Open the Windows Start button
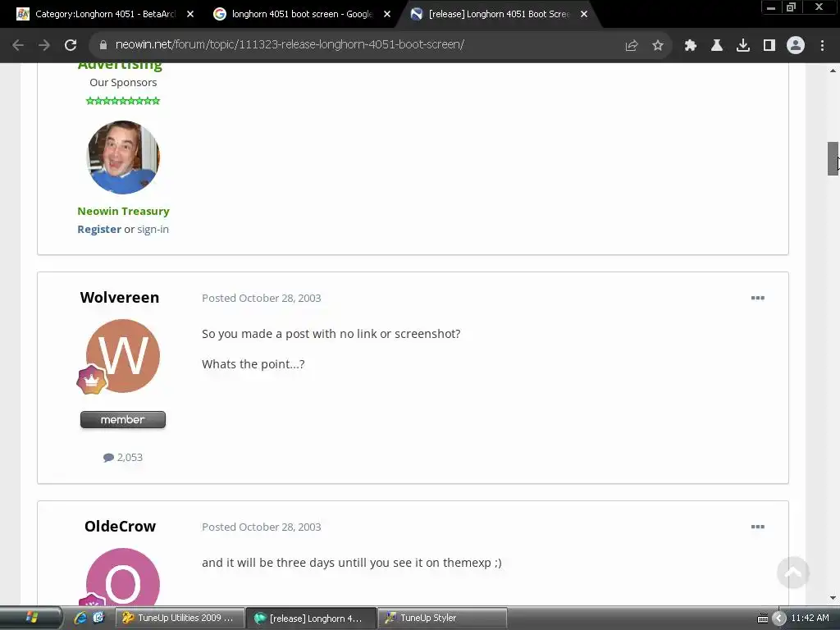Image resolution: width=840 pixels, height=630 pixels. [31, 619]
